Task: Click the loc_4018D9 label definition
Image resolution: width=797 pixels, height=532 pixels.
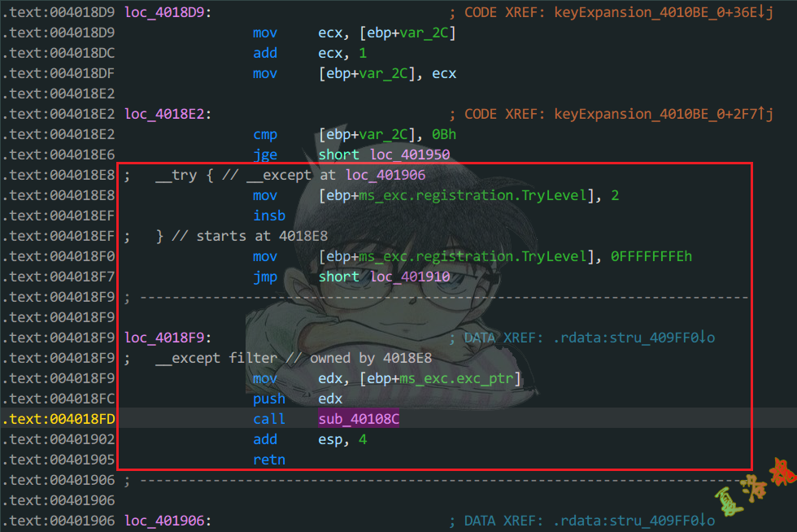Action: pyautogui.click(x=165, y=12)
